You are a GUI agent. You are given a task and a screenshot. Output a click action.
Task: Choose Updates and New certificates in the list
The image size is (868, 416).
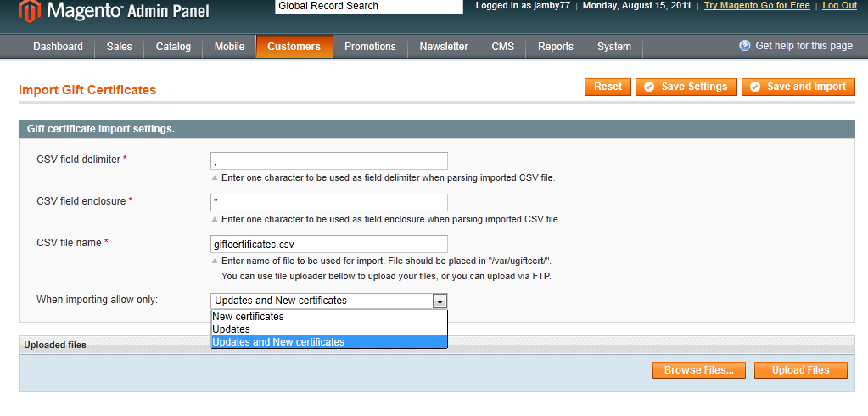click(329, 342)
